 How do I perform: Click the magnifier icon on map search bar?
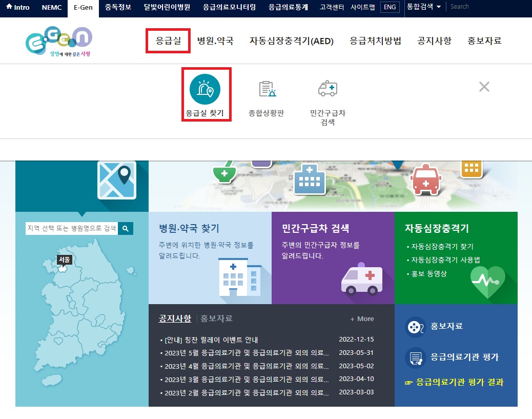point(126,228)
